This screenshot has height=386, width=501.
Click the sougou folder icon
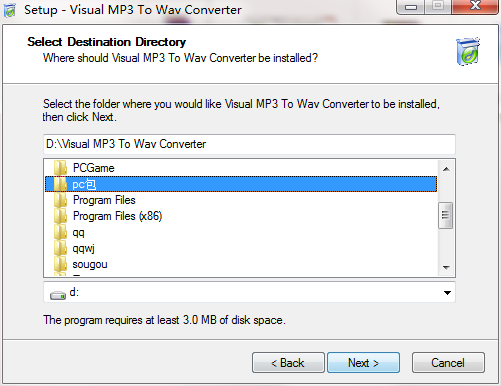(x=60, y=264)
